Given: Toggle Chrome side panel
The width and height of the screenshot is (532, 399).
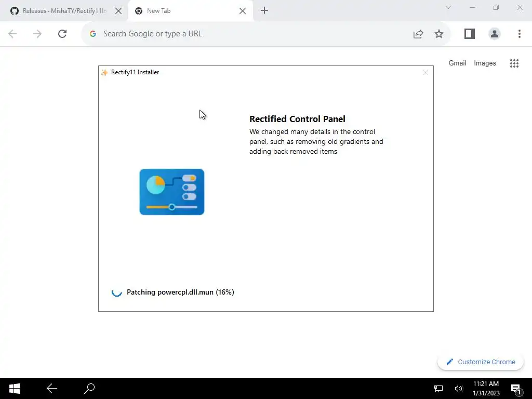Looking at the screenshot, I should click(470, 34).
